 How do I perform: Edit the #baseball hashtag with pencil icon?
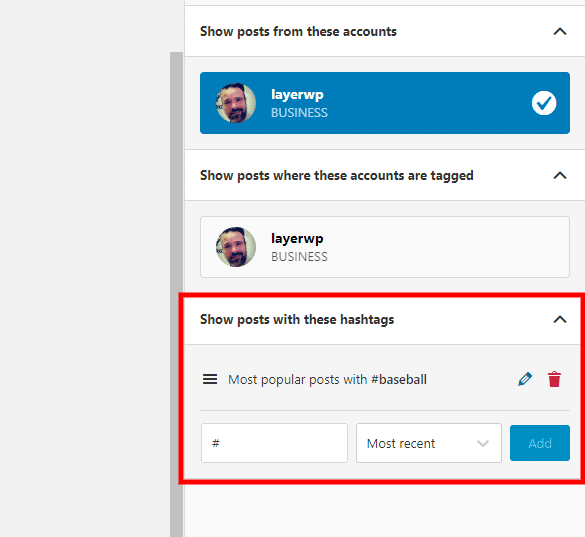point(525,379)
